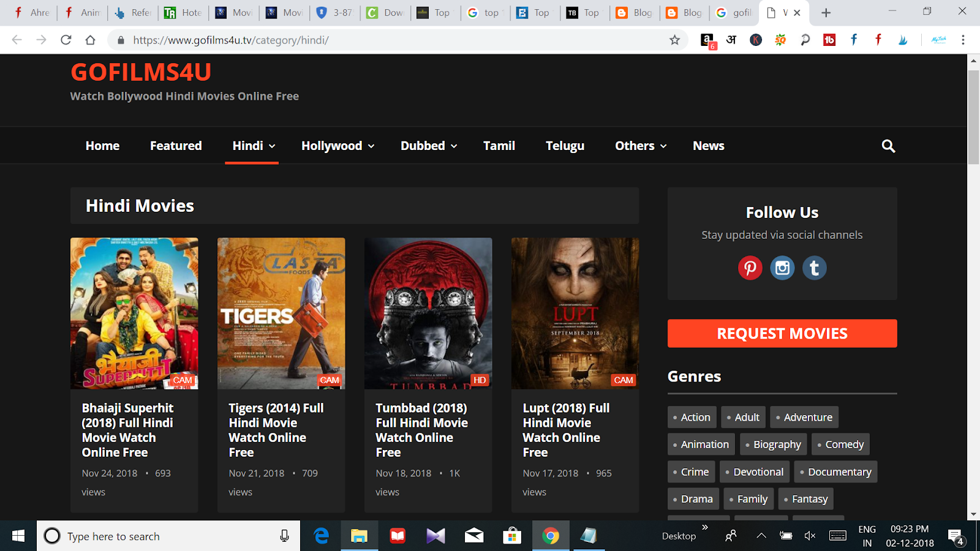The height and width of the screenshot is (551, 980).
Task: Open the Chrome three-dot menu
Action: 963,40
